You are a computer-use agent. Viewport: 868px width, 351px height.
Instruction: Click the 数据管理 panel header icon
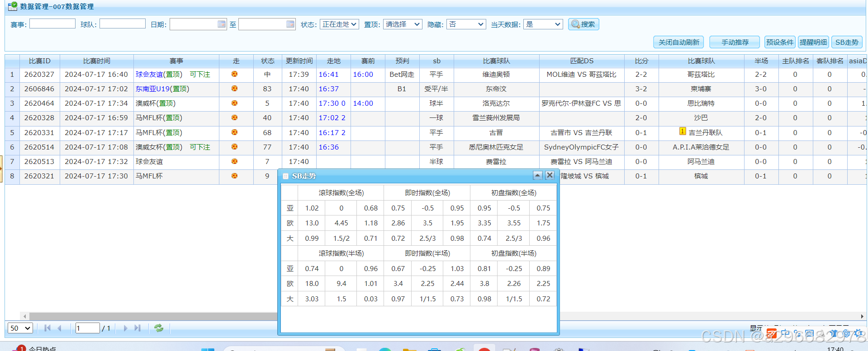point(13,6)
